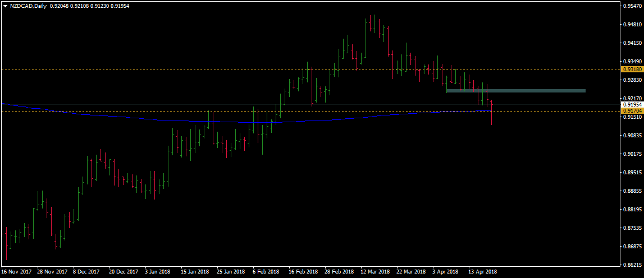Click the 0.90175 price scale value
644x278 pixels.
[x=633, y=154]
